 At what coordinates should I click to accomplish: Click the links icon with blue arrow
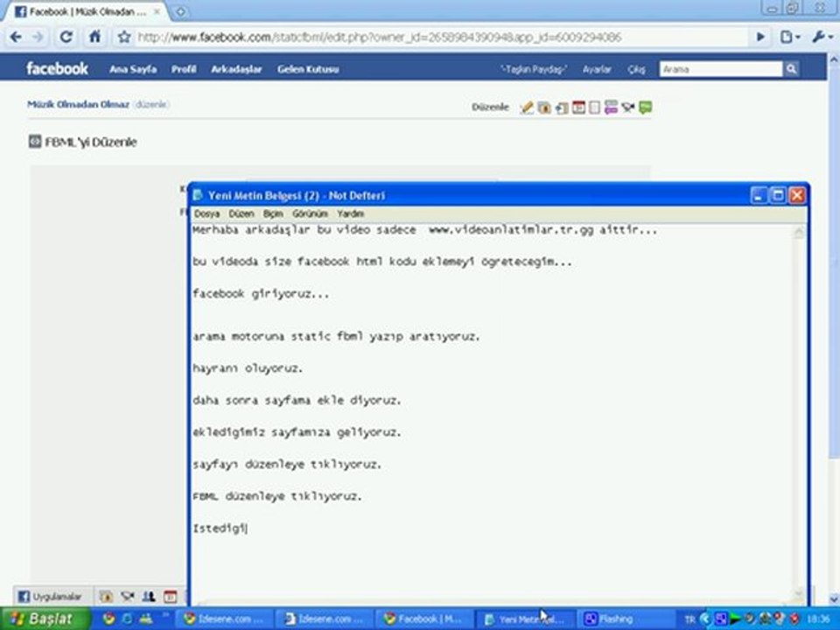[562, 108]
